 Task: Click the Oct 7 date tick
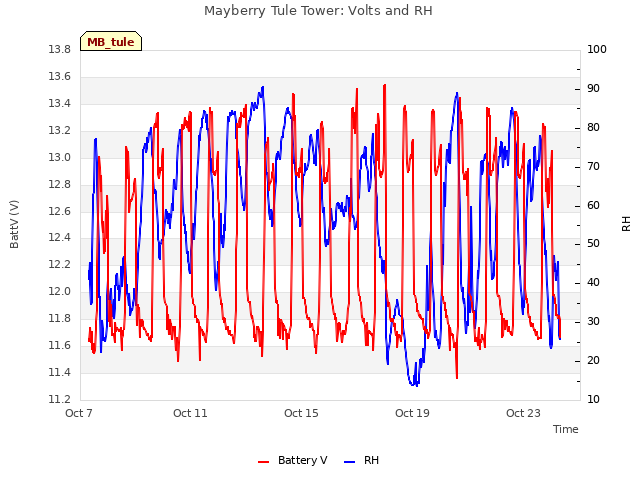tap(79, 413)
